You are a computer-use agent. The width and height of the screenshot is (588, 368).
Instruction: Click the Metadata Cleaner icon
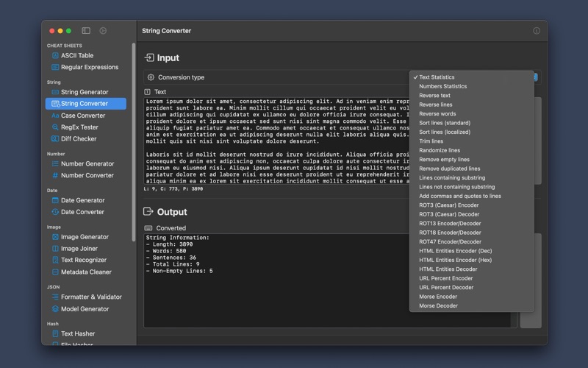(x=55, y=272)
